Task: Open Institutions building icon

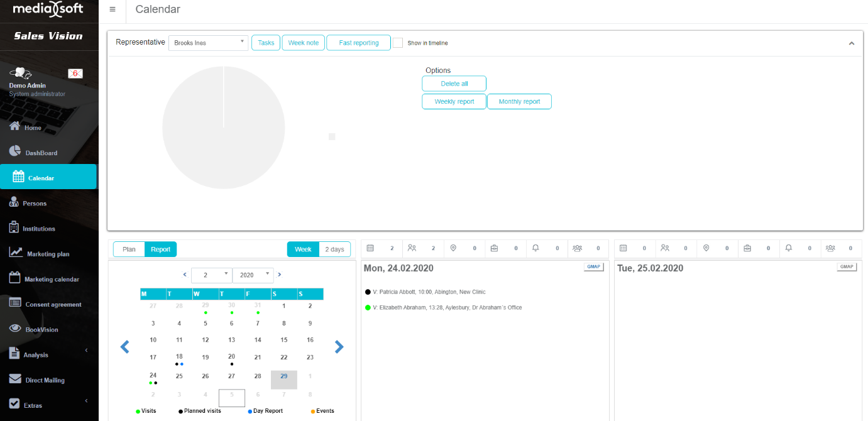Action: coord(15,227)
